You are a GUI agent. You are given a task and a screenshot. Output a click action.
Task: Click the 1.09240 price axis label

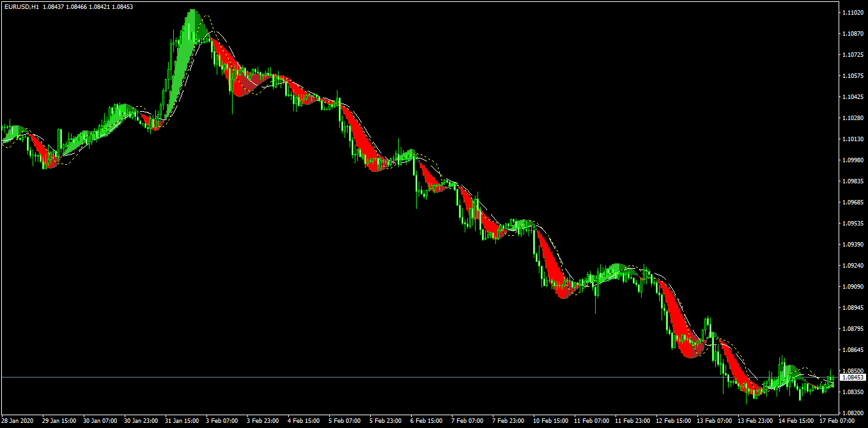coord(854,266)
